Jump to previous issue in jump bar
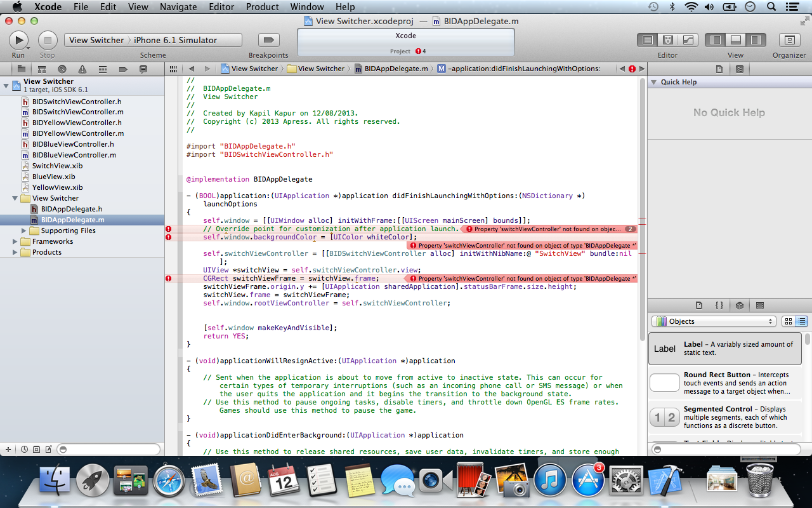 coord(622,69)
